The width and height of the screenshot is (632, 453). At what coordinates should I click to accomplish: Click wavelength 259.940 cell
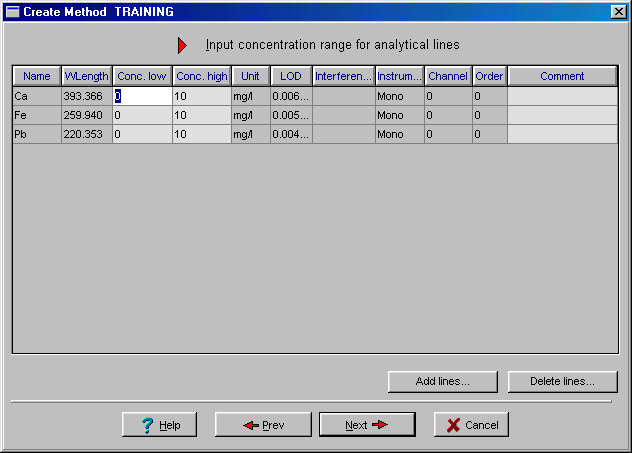click(x=87, y=115)
